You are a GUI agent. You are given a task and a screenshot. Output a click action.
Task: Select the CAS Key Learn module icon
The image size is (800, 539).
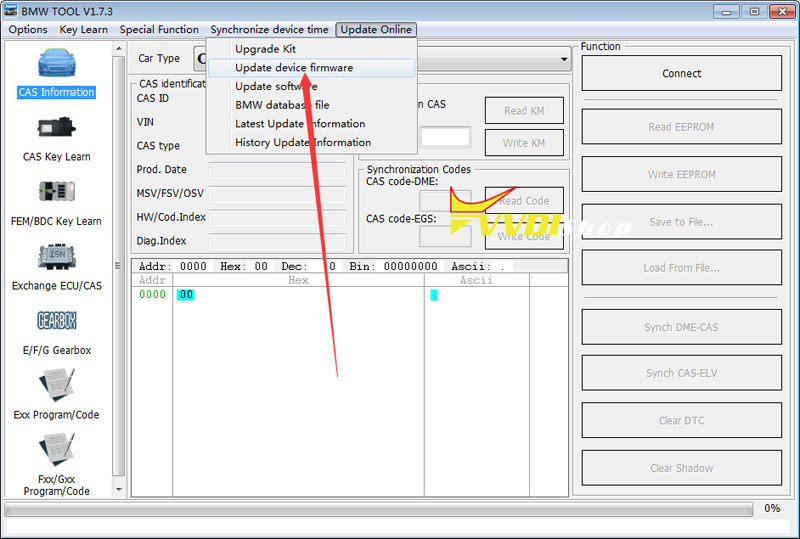click(x=57, y=127)
